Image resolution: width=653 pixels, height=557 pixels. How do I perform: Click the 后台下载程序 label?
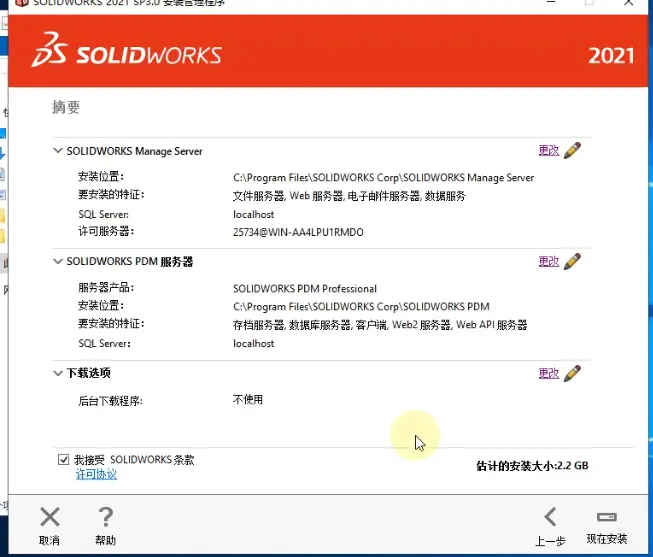coord(110,401)
